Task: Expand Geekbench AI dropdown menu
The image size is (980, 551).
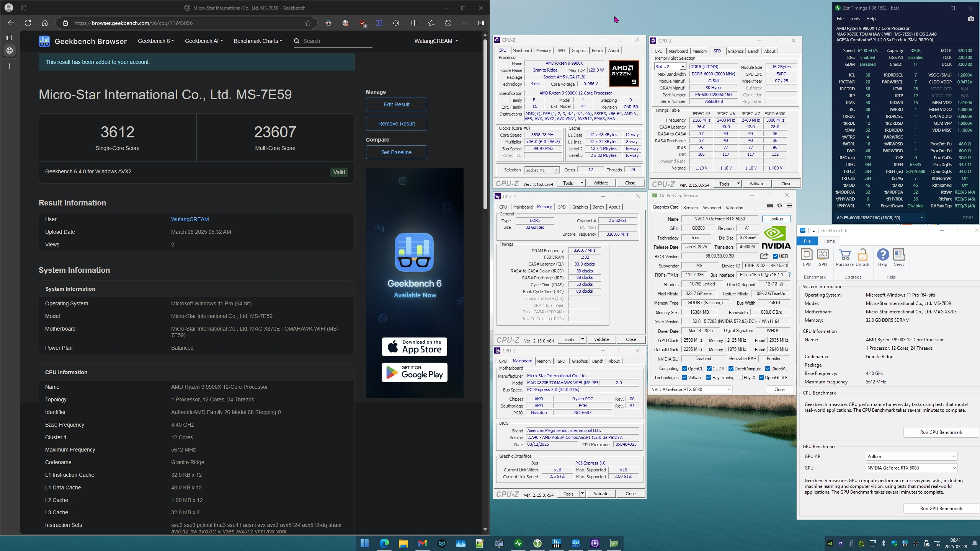Action: coord(204,41)
